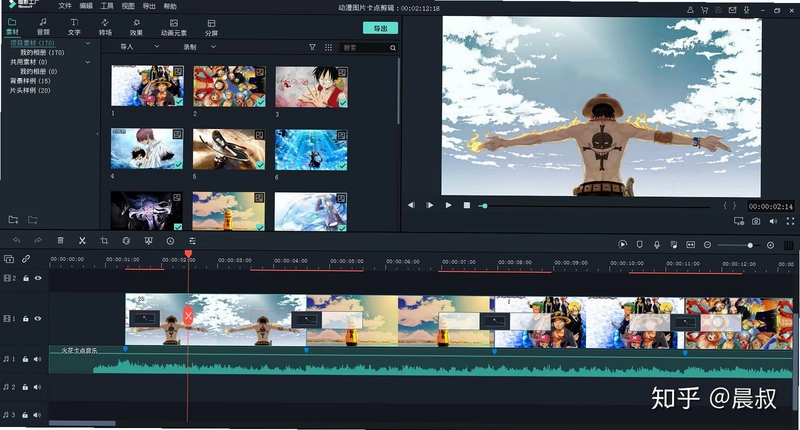
Task: Switch to the 效果 effects tab
Action: (136, 27)
